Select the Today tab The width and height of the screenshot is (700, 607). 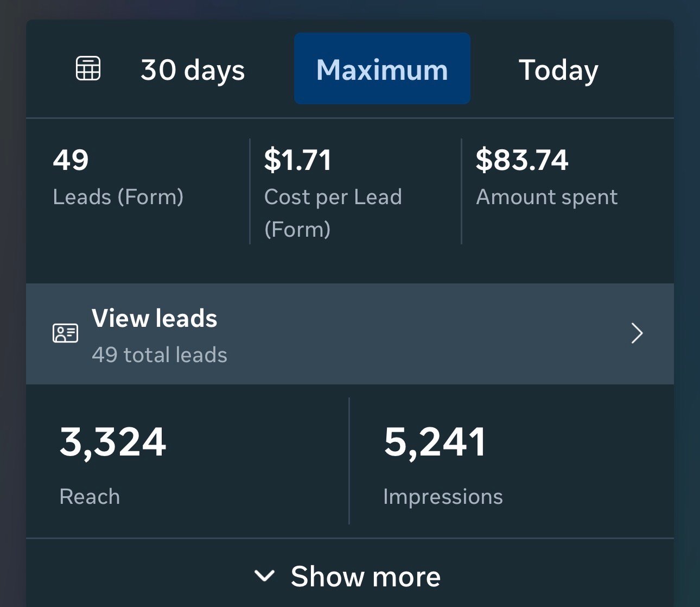[x=558, y=69]
